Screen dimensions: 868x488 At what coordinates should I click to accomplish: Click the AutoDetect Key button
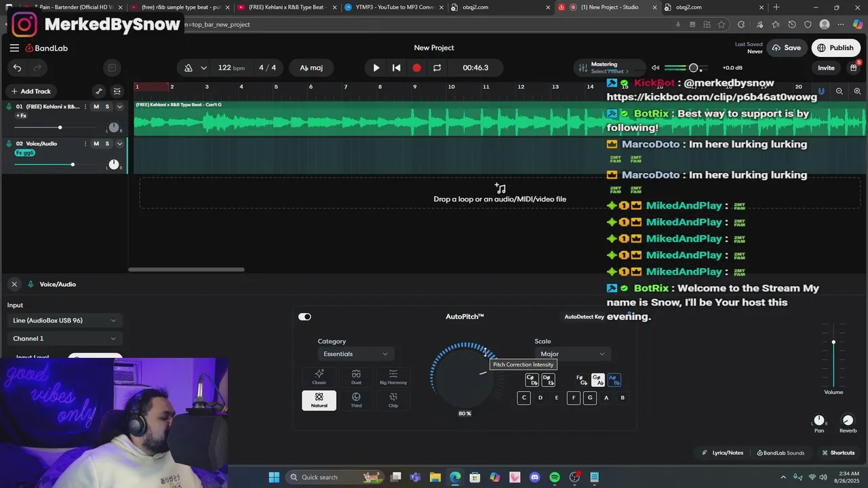click(585, 317)
